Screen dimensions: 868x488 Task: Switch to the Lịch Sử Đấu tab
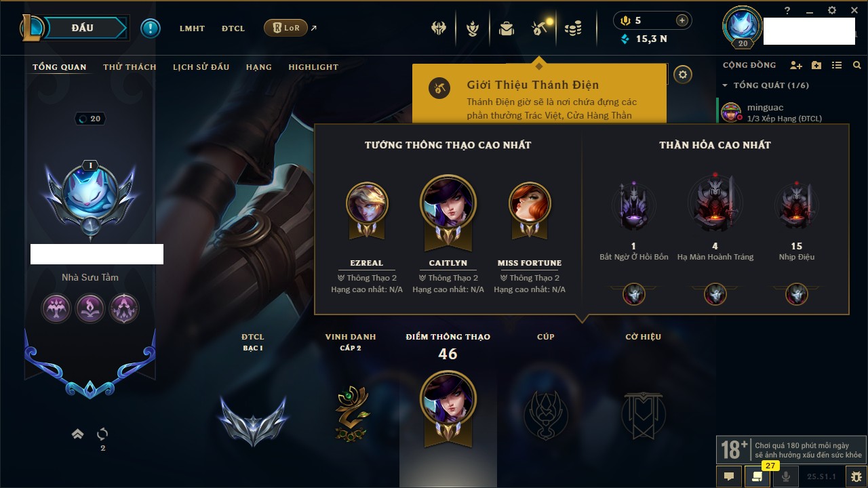pos(201,67)
